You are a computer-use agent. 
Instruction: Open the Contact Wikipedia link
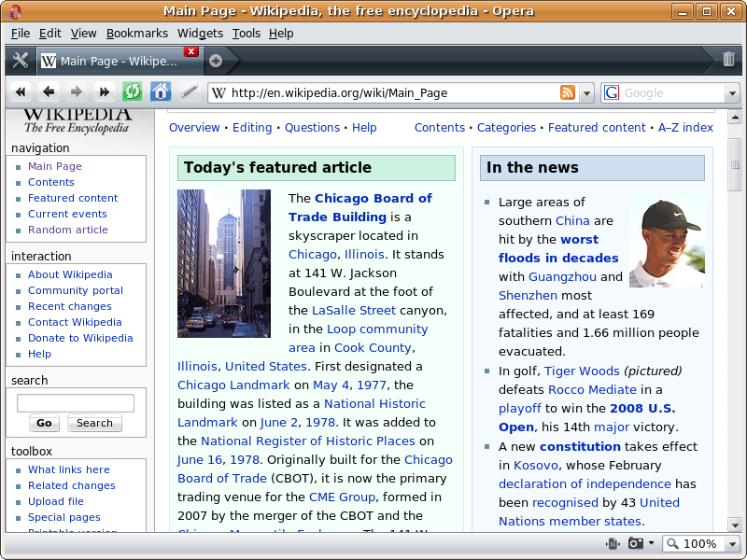coord(75,322)
